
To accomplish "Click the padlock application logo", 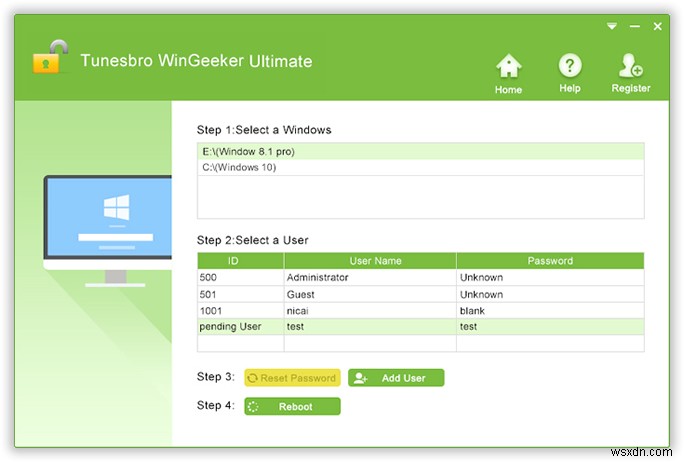I will (50, 57).
